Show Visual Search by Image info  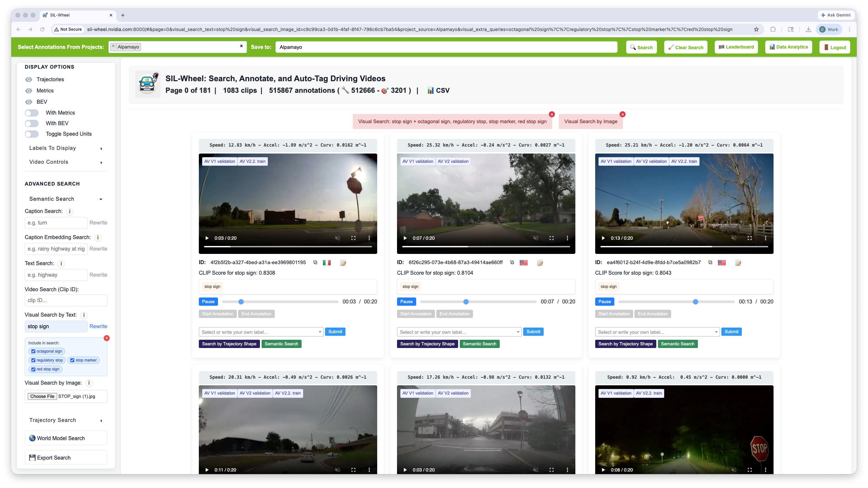[89, 383]
